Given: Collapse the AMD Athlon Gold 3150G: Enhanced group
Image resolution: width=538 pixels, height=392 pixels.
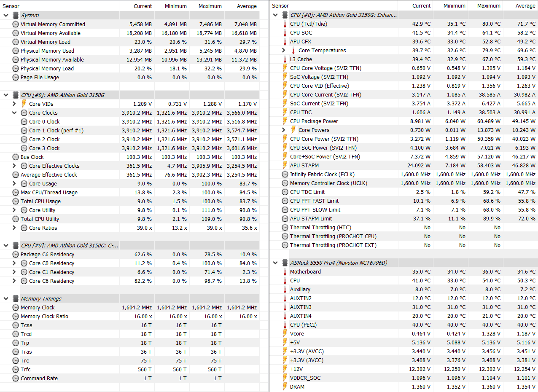Looking at the screenshot, I should (x=275, y=15).
